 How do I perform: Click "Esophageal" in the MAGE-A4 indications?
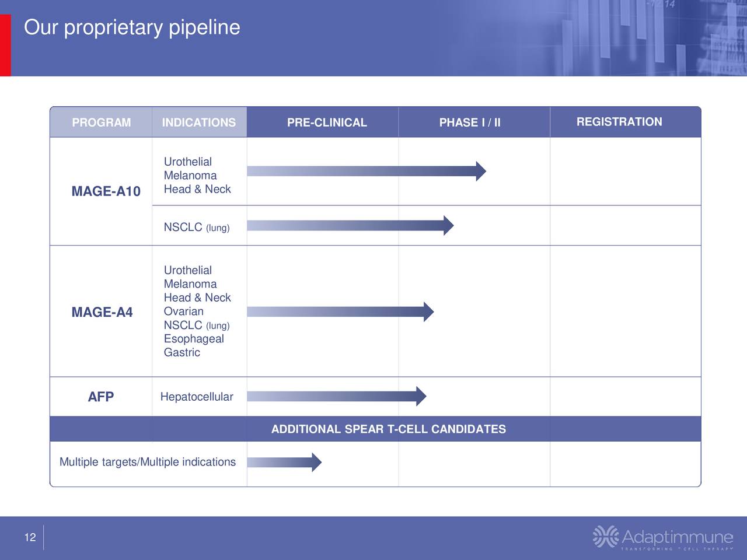pyautogui.click(x=194, y=339)
